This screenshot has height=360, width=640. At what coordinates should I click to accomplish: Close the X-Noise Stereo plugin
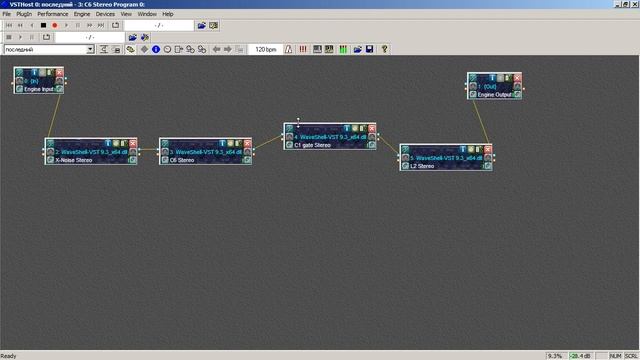point(133,143)
